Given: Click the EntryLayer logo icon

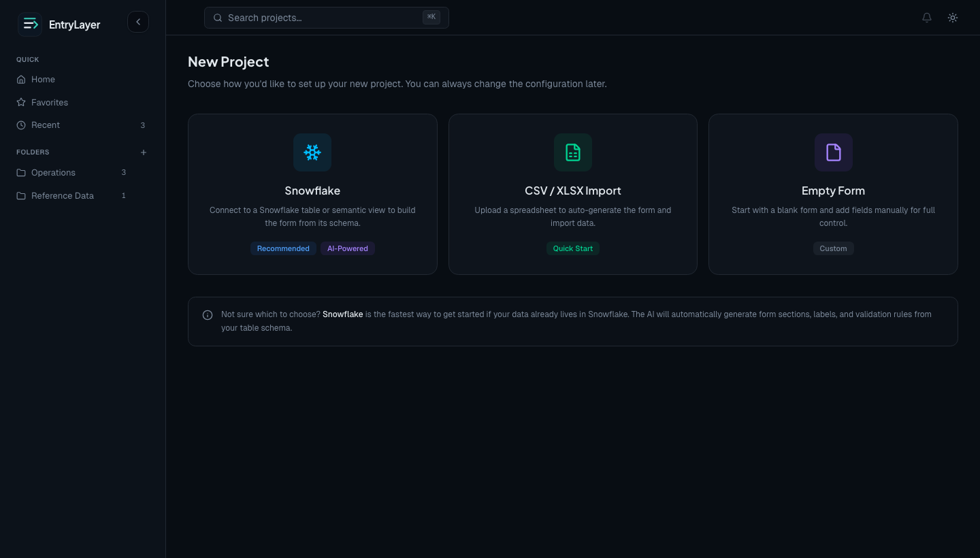Looking at the screenshot, I should (30, 24).
